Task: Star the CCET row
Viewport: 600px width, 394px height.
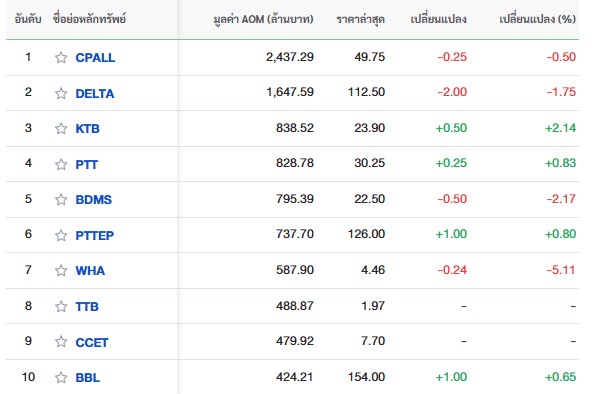Action: click(x=61, y=341)
